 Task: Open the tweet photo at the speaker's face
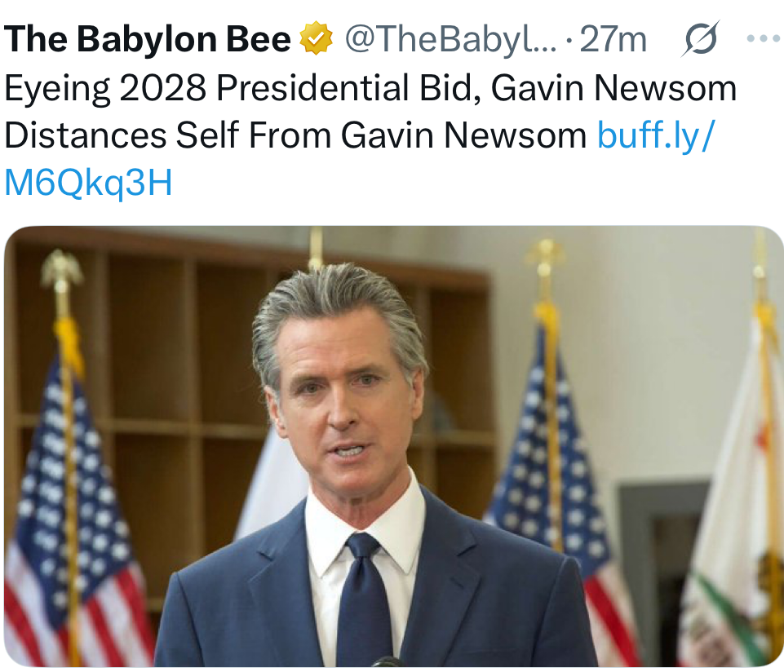pos(343,391)
